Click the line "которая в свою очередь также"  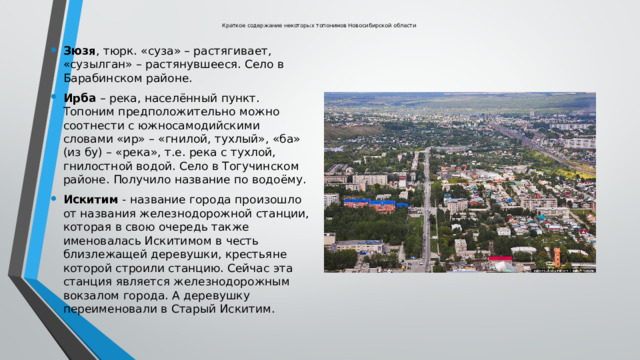pos(156,227)
